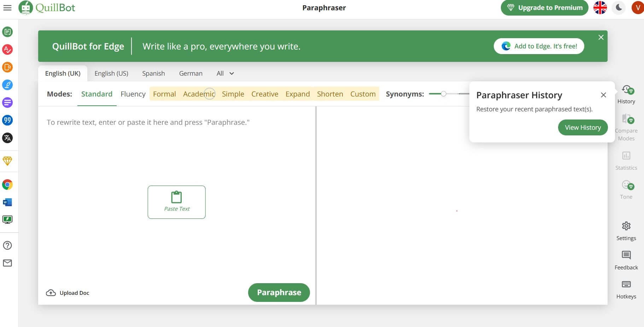Viewport: 644px width, 327px height.
Task: Select the English (US) language tab
Action: (111, 73)
